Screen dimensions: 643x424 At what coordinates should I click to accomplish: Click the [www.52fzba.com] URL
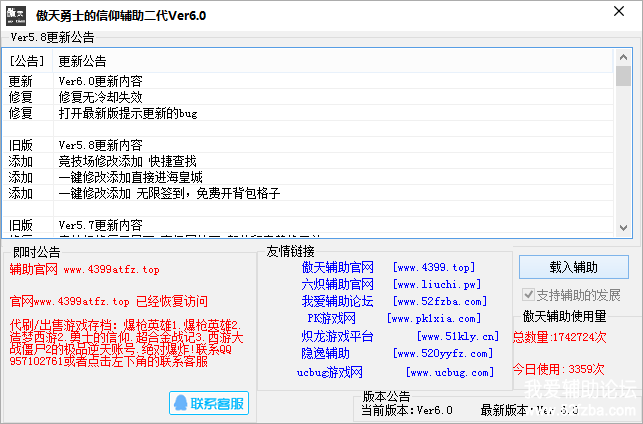coord(440,301)
